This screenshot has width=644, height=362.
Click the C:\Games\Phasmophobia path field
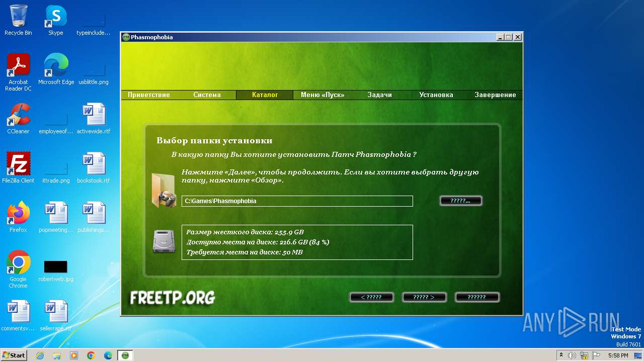297,201
